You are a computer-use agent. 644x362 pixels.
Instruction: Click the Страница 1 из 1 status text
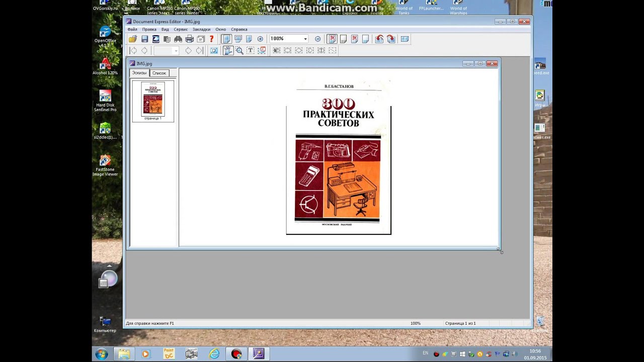click(x=460, y=323)
